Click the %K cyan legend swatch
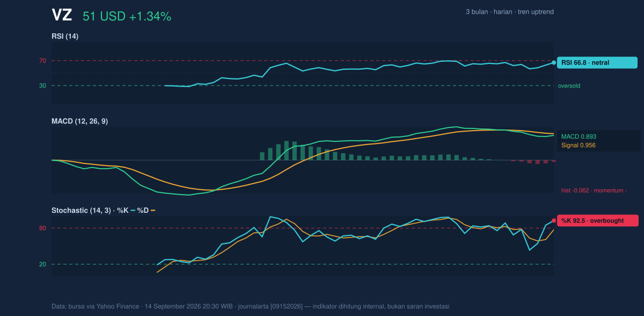The image size is (644, 316). (133, 210)
